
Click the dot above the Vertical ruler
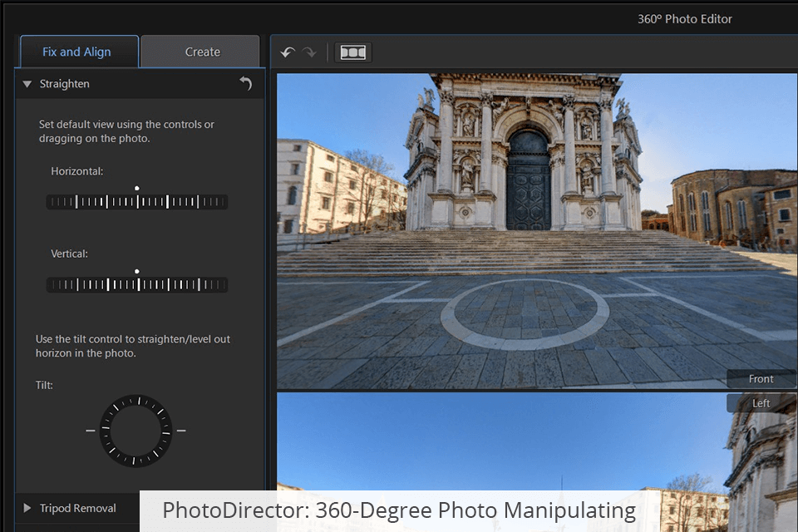click(137, 271)
